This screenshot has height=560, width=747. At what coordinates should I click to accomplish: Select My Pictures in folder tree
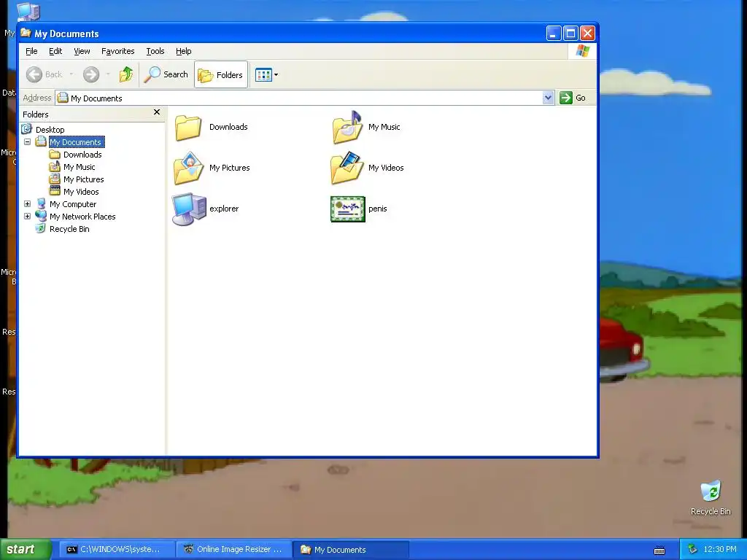point(83,179)
